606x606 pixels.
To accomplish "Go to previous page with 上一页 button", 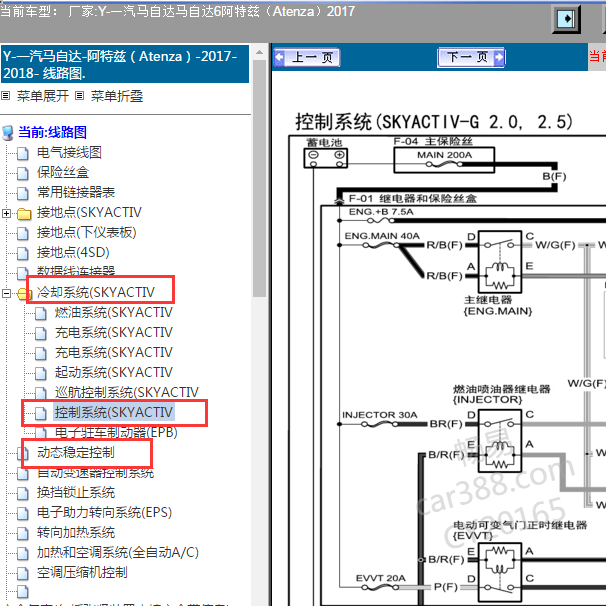I will tap(307, 58).
